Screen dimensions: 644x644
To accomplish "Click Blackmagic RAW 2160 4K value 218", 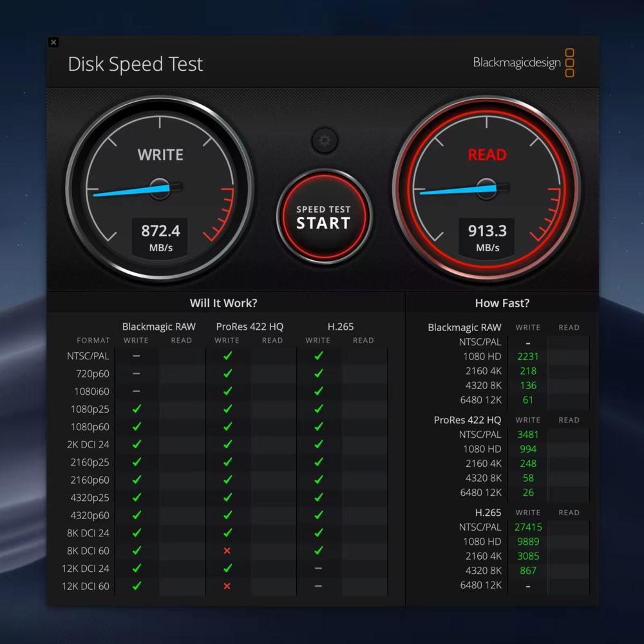I will coord(528,371).
